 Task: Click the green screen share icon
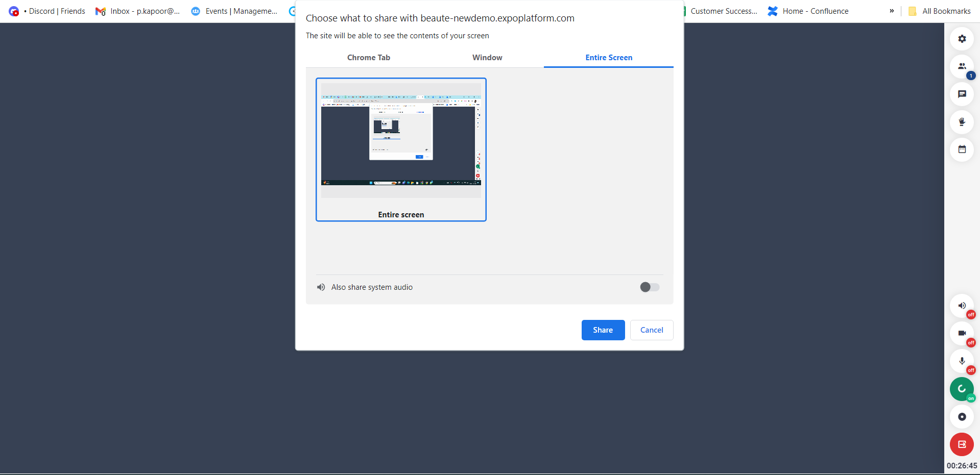(962, 389)
